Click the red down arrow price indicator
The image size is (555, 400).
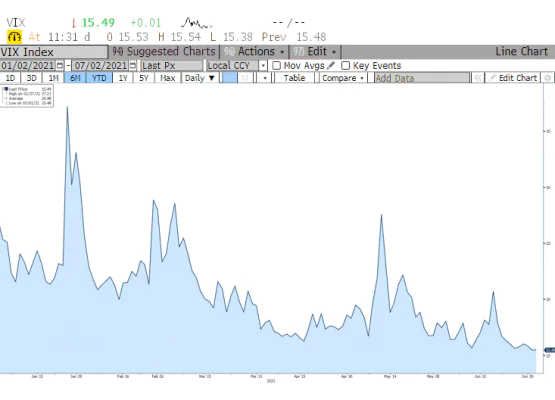[74, 23]
